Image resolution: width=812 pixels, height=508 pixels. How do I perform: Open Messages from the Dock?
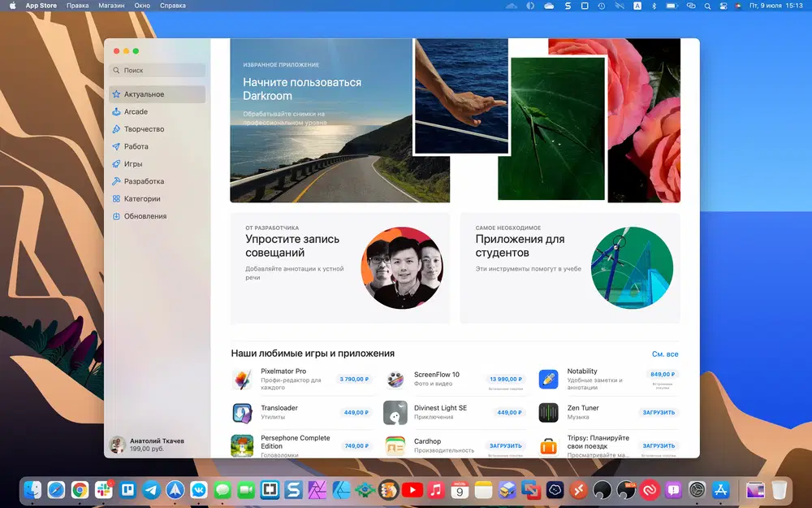(222, 489)
